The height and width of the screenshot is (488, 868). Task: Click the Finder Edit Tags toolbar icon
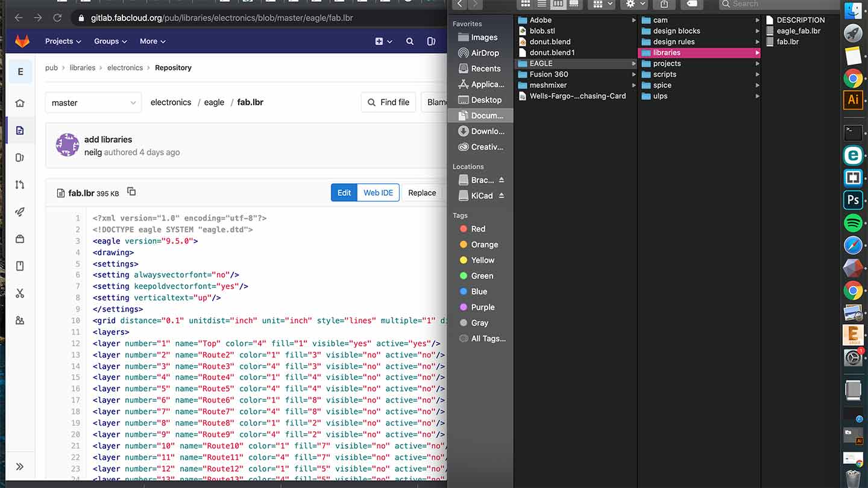[692, 4]
